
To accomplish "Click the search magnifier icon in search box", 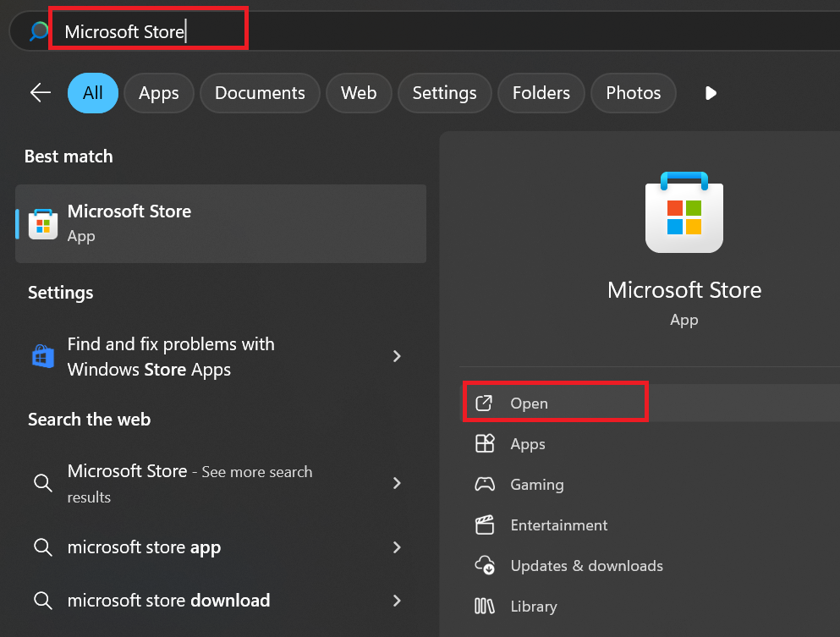I will tap(39, 32).
